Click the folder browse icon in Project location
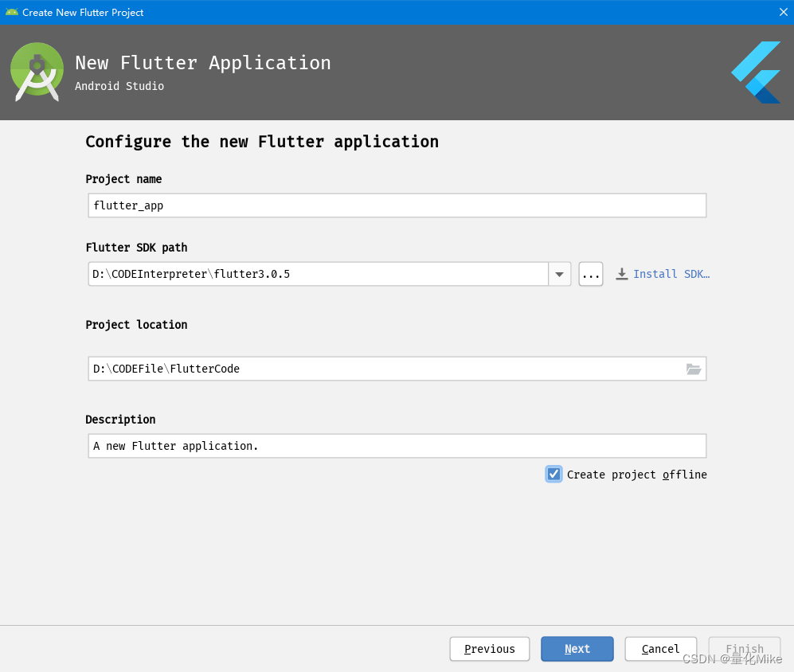This screenshot has width=794, height=672. [x=694, y=369]
